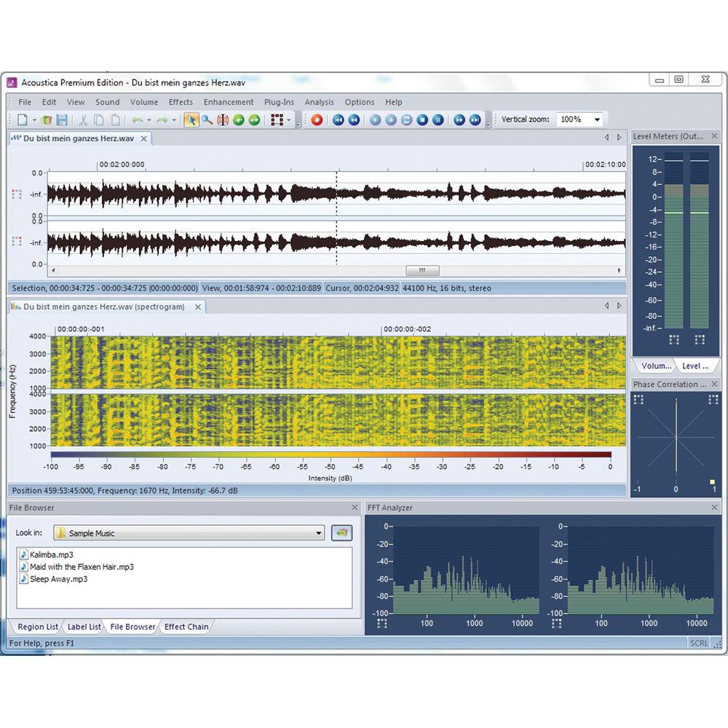Save the audio file using Save icon
Image resolution: width=728 pixels, height=728 pixels.
[x=63, y=119]
